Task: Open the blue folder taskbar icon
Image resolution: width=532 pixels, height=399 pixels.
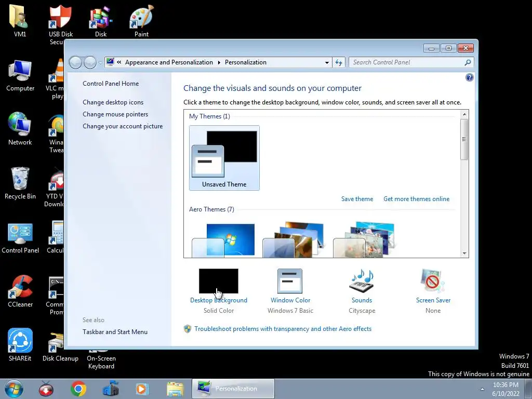Action: coord(111,389)
